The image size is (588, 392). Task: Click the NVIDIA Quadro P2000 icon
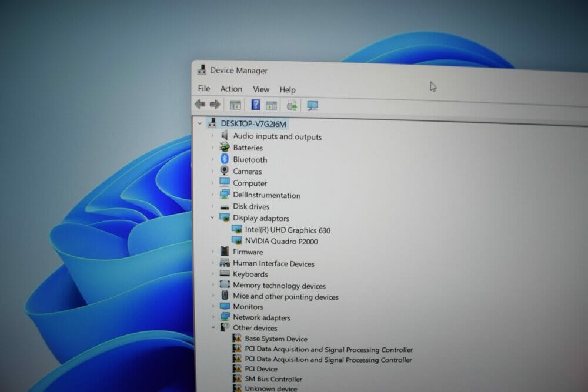click(236, 240)
